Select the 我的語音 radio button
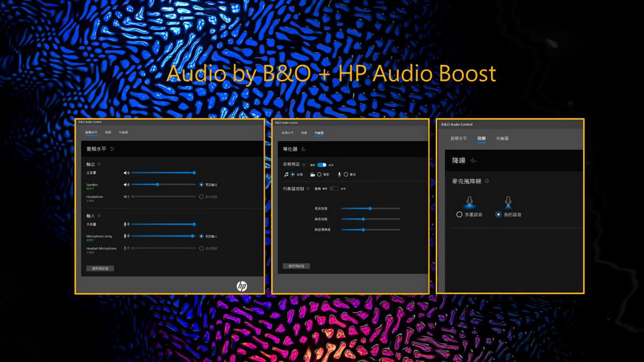The height and width of the screenshot is (362, 644). tap(499, 214)
